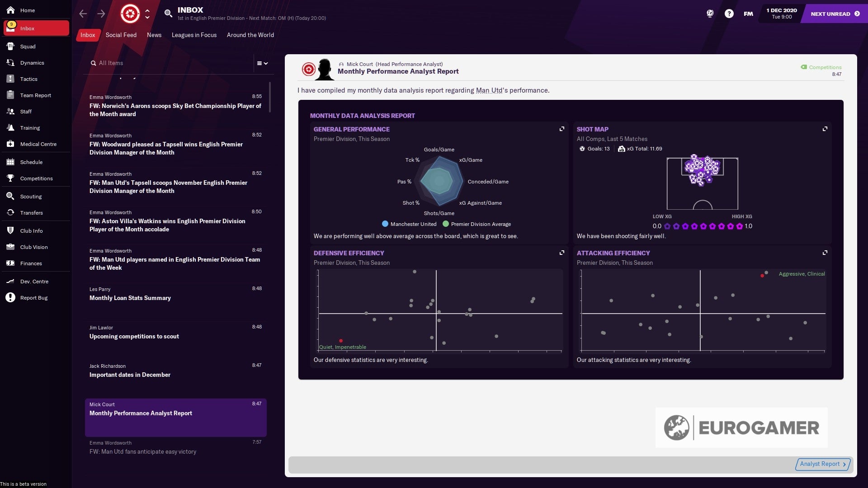Expand the Defensive Efficiency panel
The height and width of the screenshot is (488, 868).
coord(562,253)
